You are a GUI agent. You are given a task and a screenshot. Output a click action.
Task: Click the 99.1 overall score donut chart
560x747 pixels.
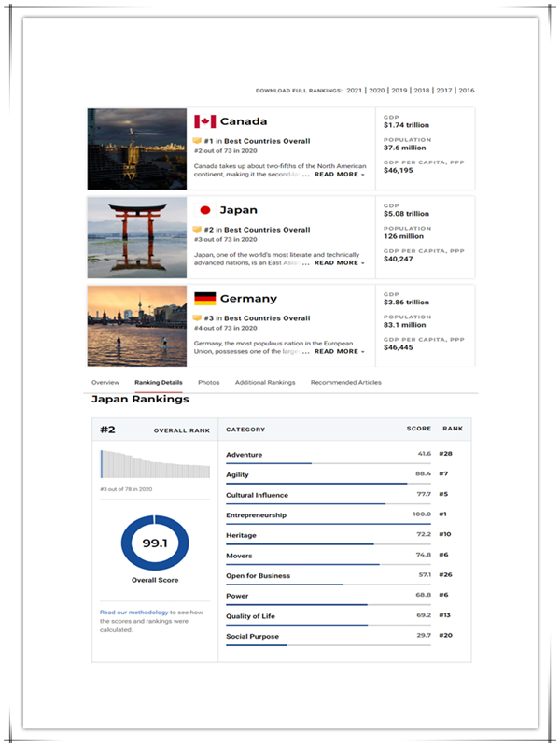155,543
